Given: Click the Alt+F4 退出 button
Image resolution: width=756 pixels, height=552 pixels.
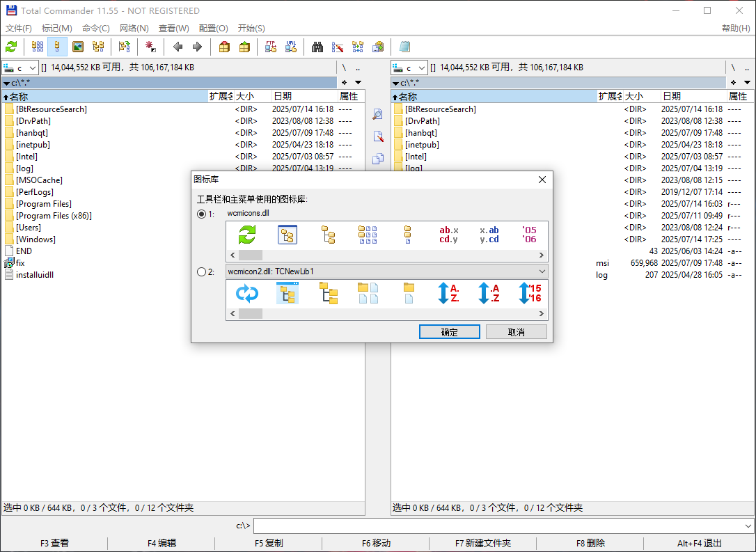Looking at the screenshot, I should [x=699, y=544].
